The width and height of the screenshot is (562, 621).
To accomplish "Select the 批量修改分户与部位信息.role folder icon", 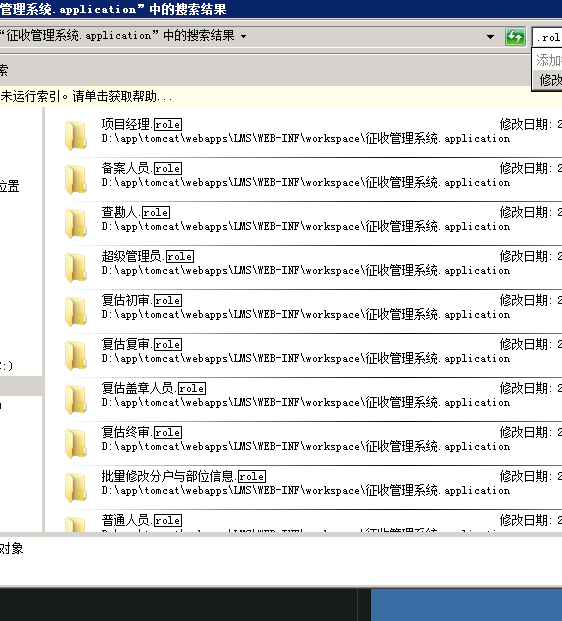I will 76,487.
